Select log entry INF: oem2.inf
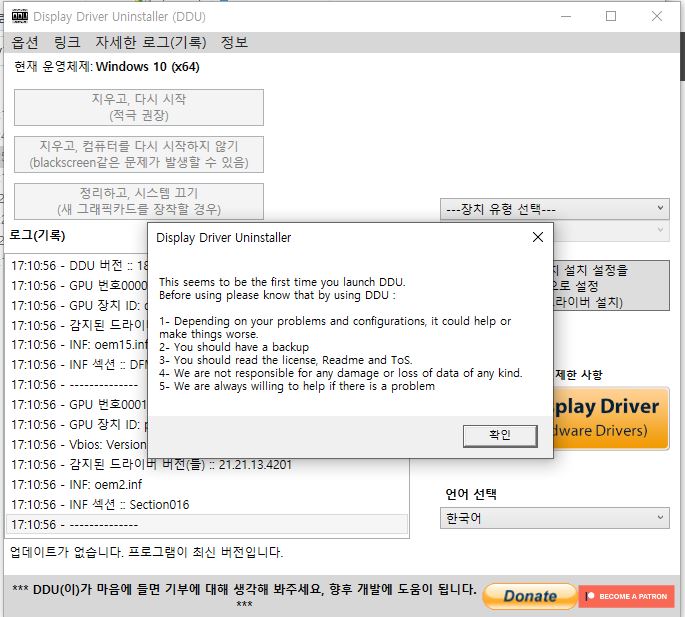The height and width of the screenshot is (617, 685). 208,484
